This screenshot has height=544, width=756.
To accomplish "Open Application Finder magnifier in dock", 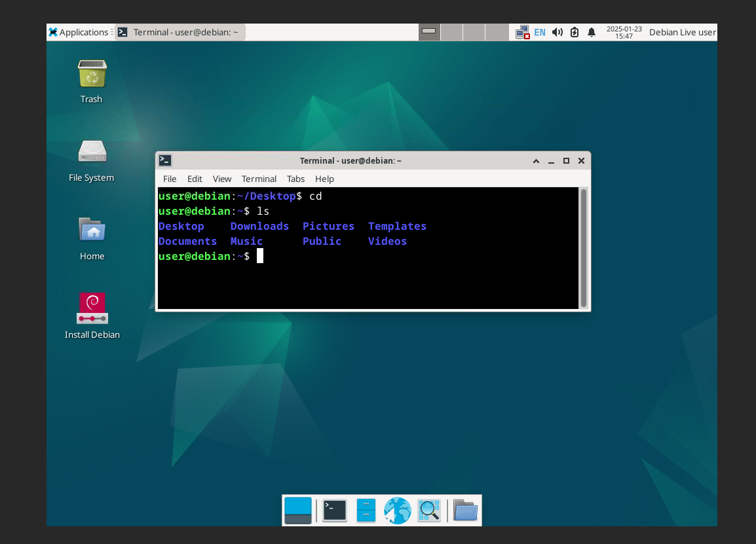I will tap(429, 510).
